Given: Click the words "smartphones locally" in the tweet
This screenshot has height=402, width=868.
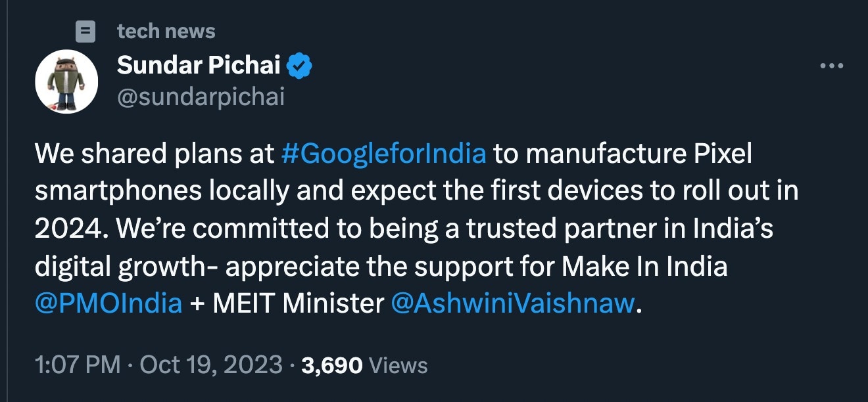Looking at the screenshot, I should [161, 191].
